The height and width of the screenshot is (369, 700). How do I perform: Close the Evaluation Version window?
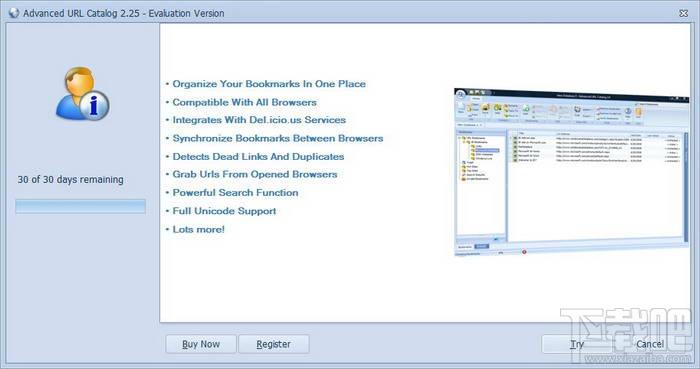tap(683, 13)
